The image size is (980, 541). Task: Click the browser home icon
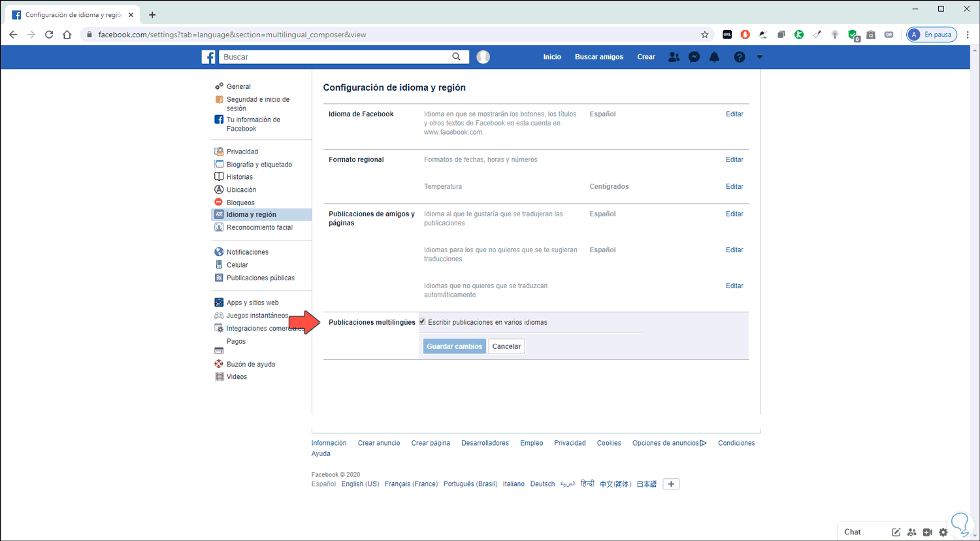point(67,35)
